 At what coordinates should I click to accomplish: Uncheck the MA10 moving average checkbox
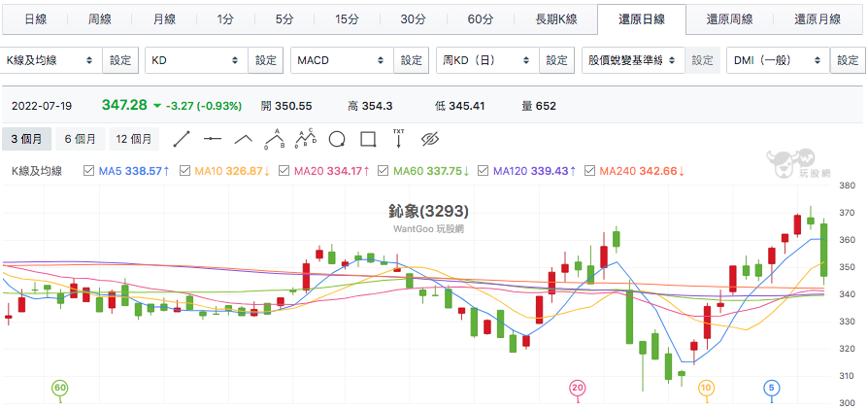[x=184, y=171]
